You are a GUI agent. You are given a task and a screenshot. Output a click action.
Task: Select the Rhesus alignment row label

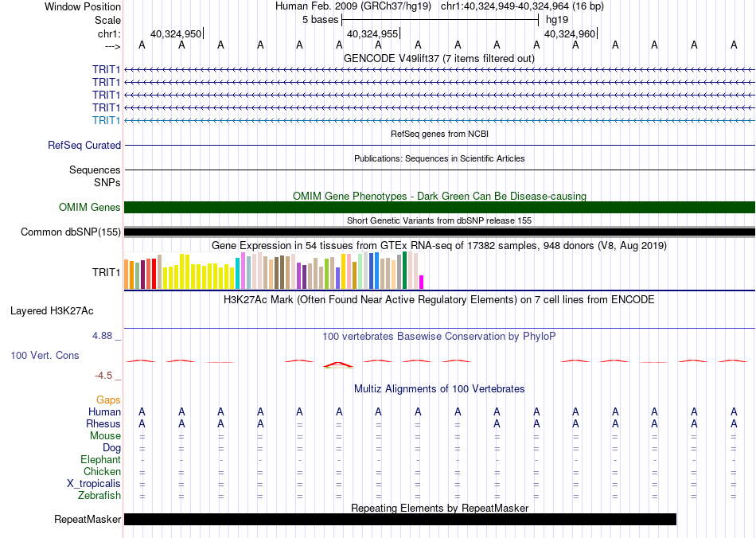103,424
